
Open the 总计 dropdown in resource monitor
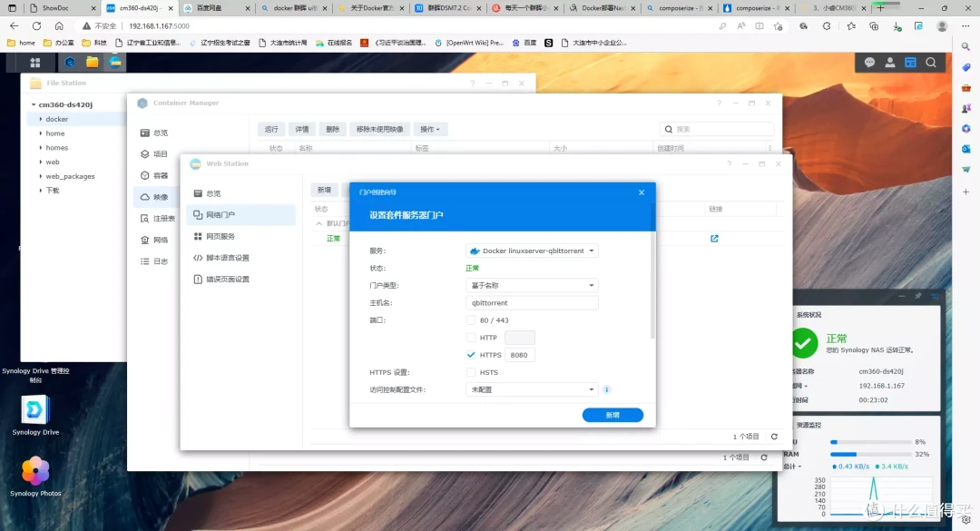793,467
